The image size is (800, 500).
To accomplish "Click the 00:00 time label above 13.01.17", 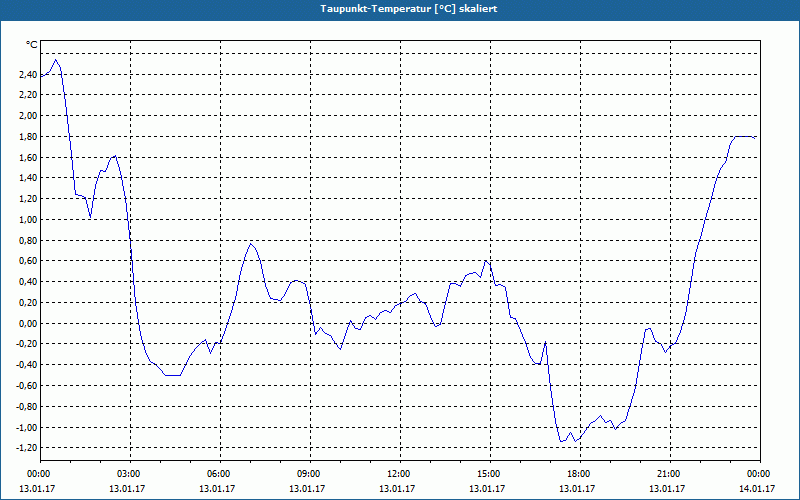I will tap(40, 474).
